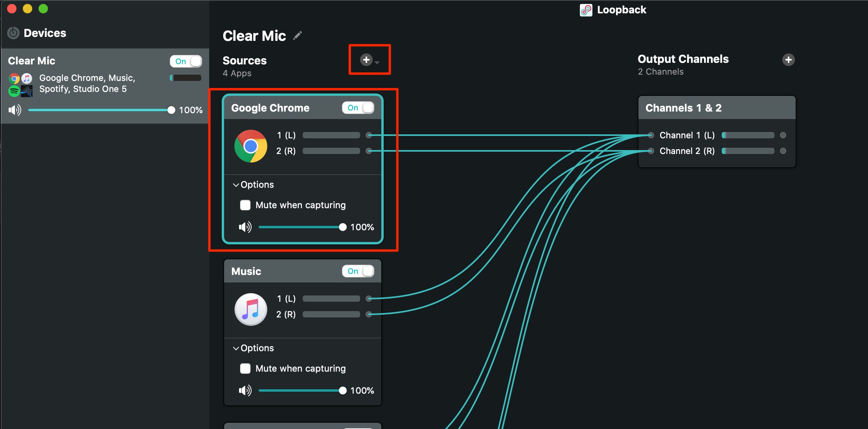Click Channel 1 (L) right-side connector
This screenshot has width=868, height=429.
[x=783, y=135]
